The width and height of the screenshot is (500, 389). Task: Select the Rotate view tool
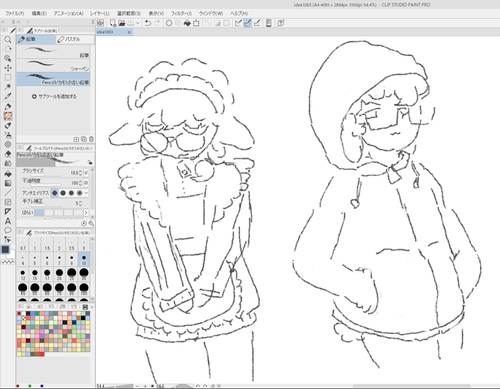pyautogui.click(x=8, y=49)
